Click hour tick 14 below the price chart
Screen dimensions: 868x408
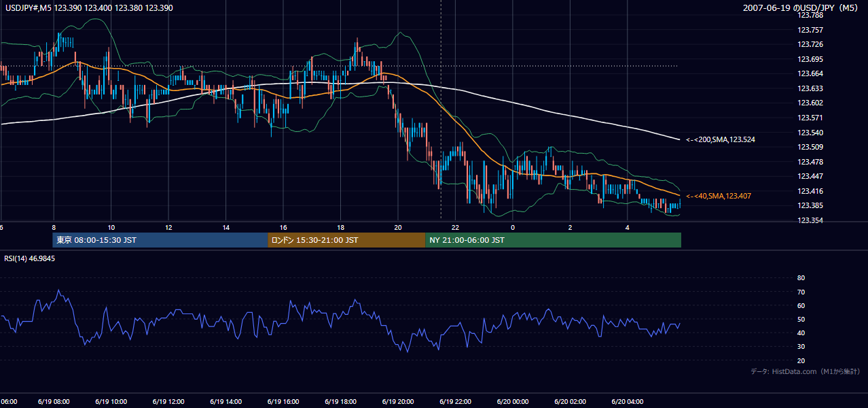coord(225,227)
